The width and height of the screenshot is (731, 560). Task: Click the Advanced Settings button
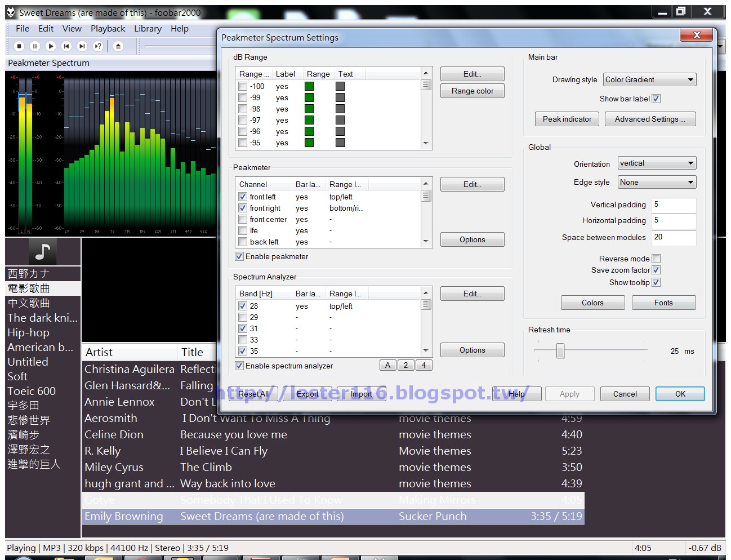(650, 119)
